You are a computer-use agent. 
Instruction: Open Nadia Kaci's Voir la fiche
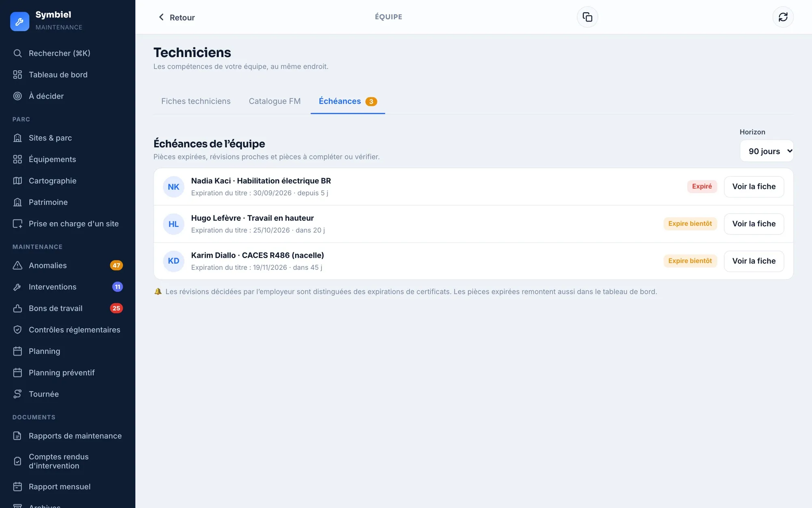point(754,187)
